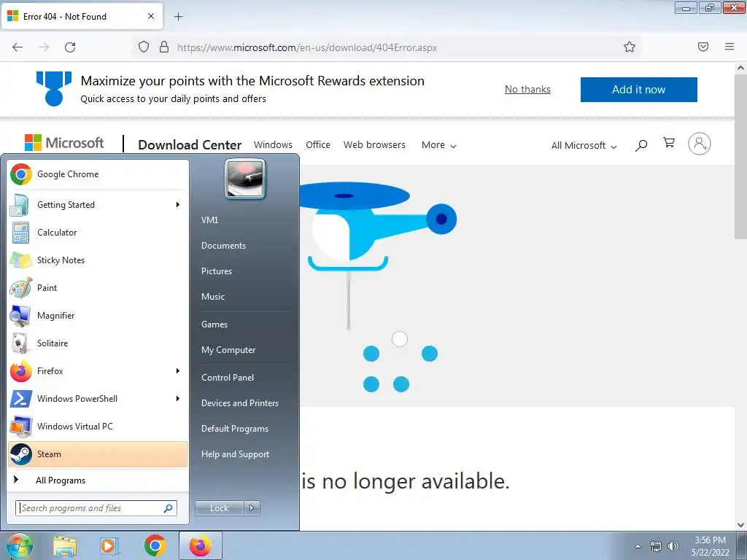Click the Microsoft search magnifier icon
Screen dimensions: 747x560
(641, 145)
